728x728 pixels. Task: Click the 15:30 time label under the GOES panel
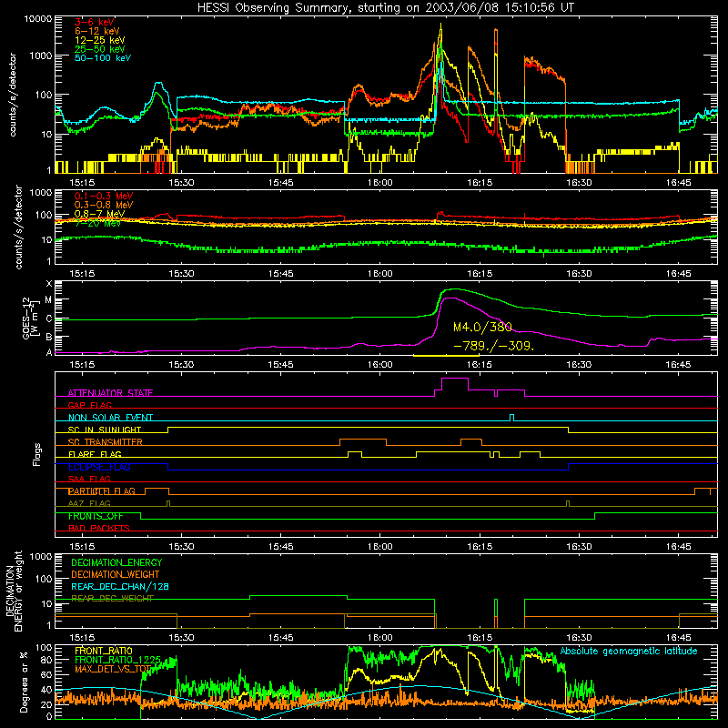pyautogui.click(x=181, y=365)
